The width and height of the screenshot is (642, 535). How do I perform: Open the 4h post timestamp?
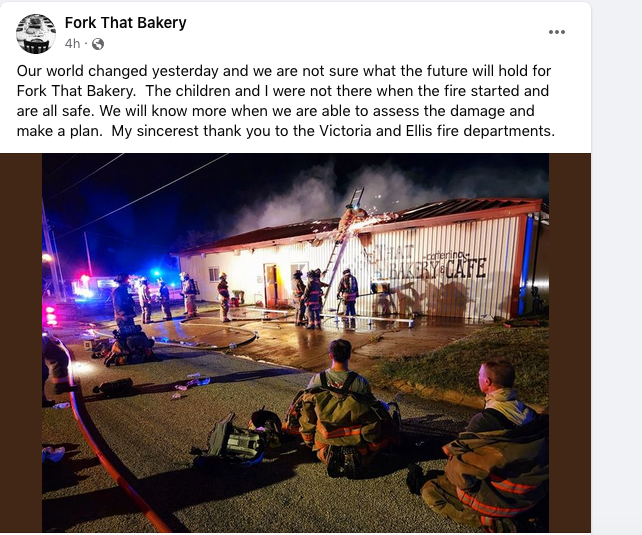(x=72, y=43)
